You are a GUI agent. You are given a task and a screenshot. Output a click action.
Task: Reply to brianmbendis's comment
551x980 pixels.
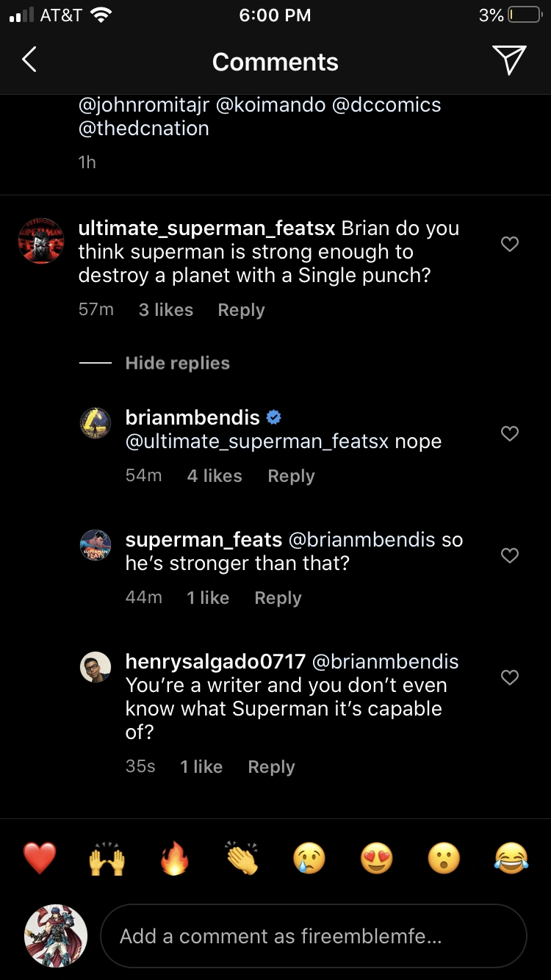(x=291, y=476)
